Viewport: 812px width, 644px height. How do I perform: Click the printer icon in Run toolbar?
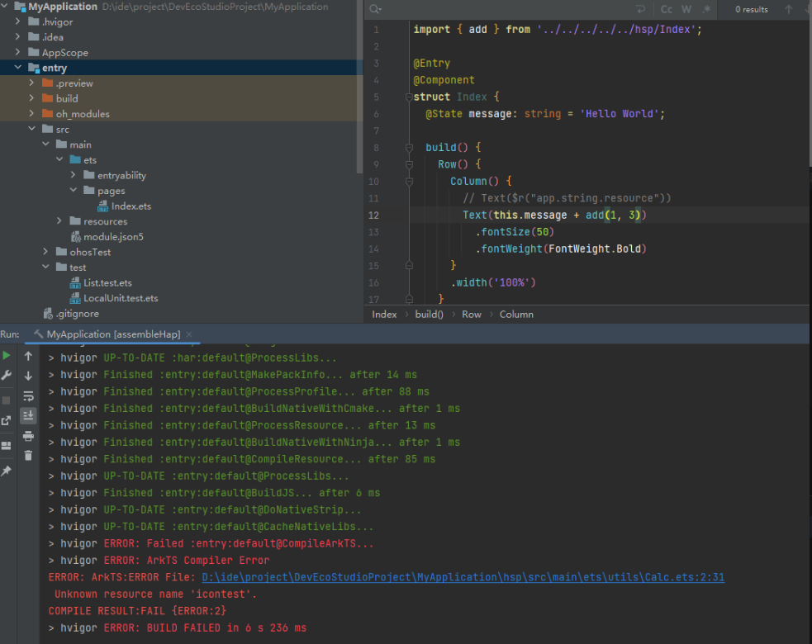coord(28,436)
